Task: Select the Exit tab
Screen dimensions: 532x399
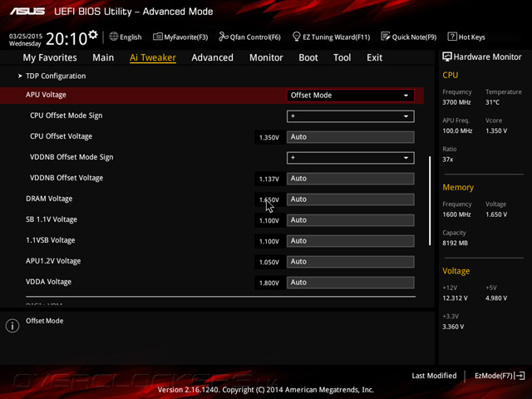Action: click(x=374, y=57)
